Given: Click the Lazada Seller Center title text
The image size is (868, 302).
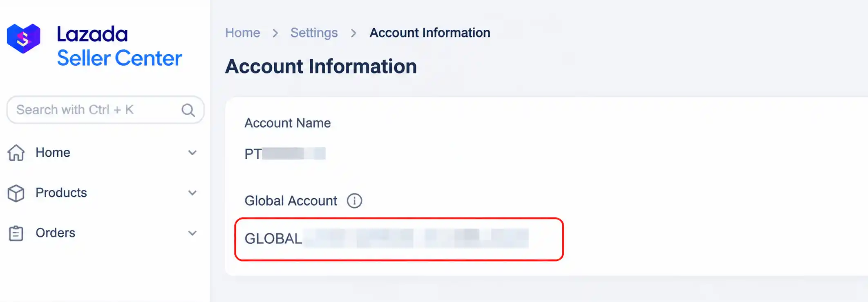Looking at the screenshot, I should pyautogui.click(x=119, y=46).
